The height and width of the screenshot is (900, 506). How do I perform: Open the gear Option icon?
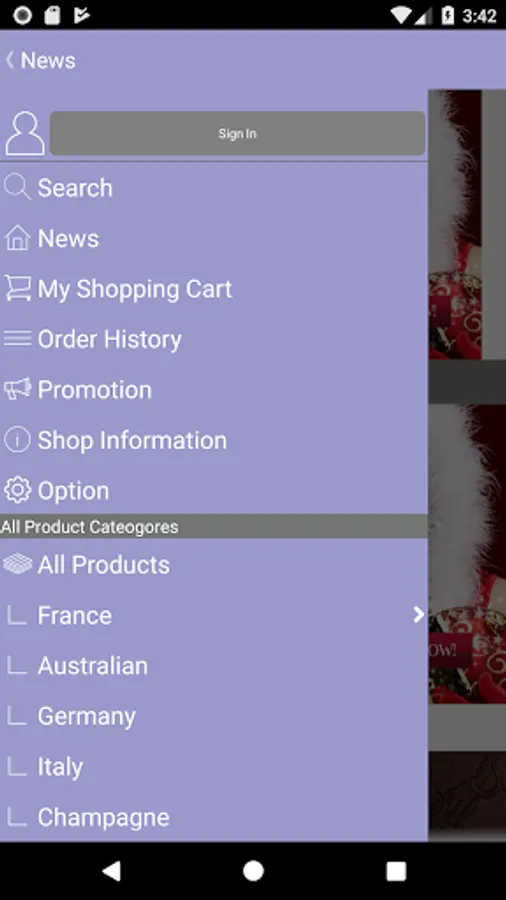pyautogui.click(x=17, y=491)
